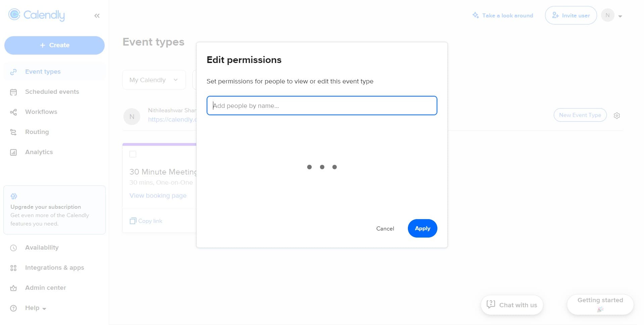Click the Calendly logo
The width and height of the screenshot is (644, 325).
36,15
